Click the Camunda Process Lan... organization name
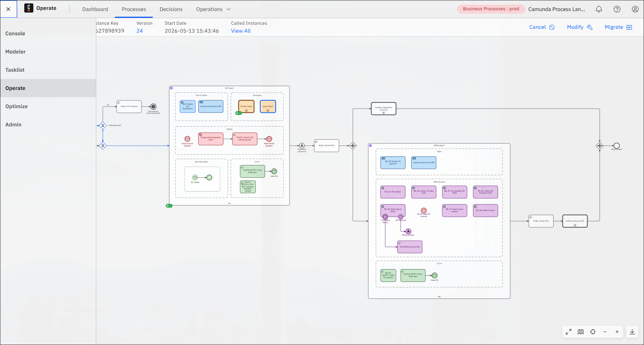 tap(557, 9)
